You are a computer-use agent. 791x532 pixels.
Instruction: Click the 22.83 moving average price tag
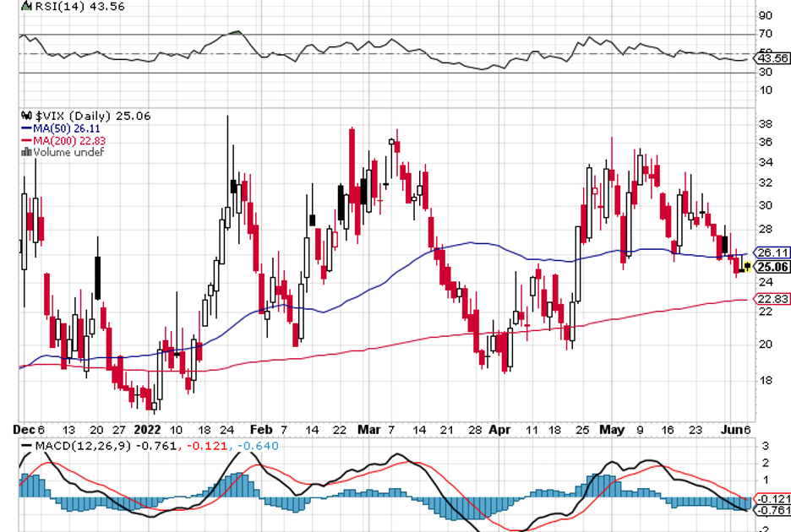[773, 299]
